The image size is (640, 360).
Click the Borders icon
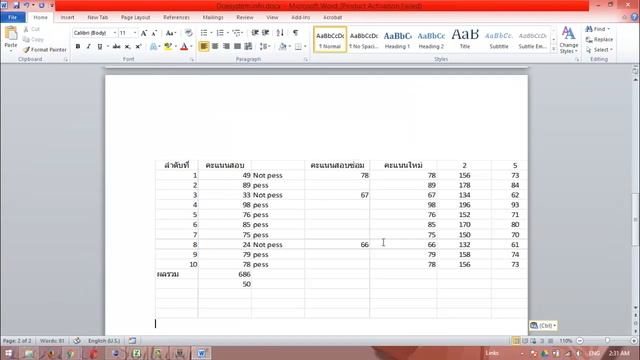(298, 47)
